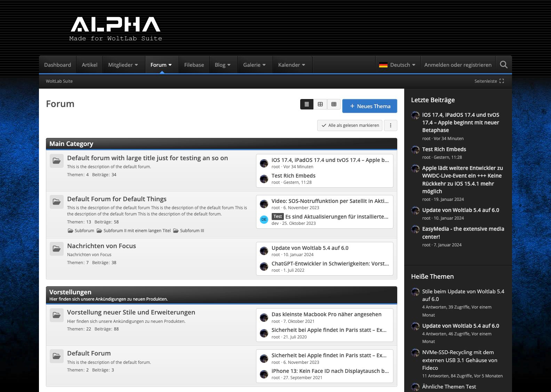Screen dimensions: 551x392
Task: Switch to two-column grid view layout
Action: tap(320, 104)
